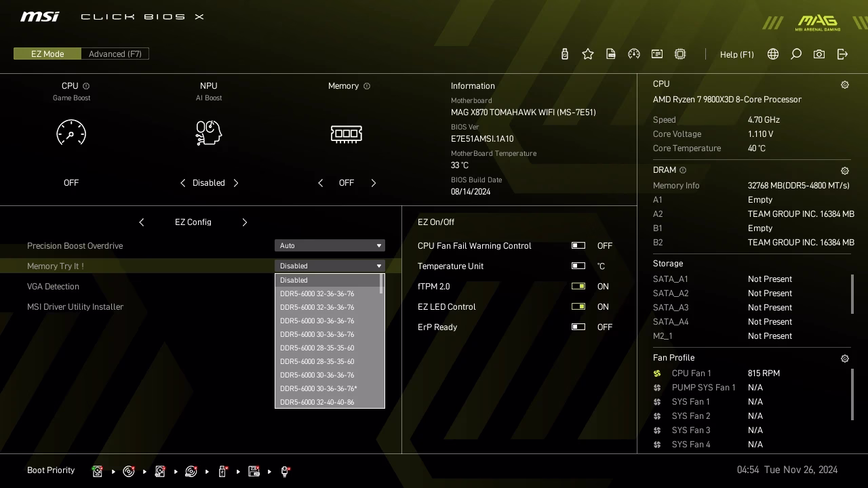Screen dimensions: 868x488
Task: Click left arrow beside NPU Disabled
Action: [x=182, y=183]
